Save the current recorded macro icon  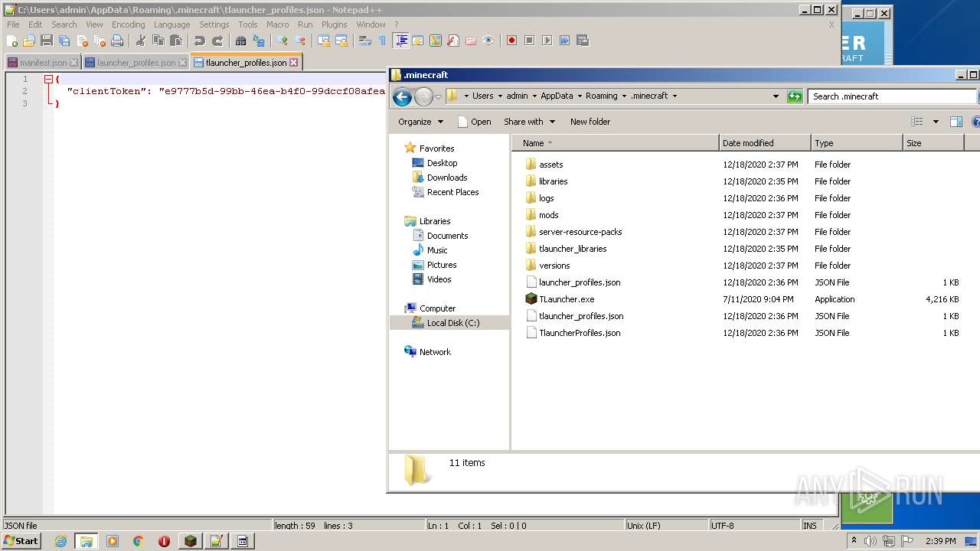(x=583, y=41)
